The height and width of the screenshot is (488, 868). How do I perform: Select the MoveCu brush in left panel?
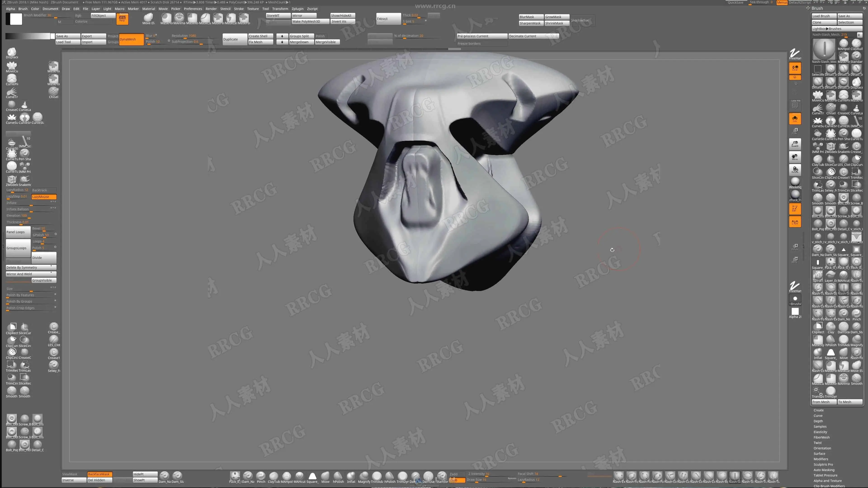pos(12,66)
